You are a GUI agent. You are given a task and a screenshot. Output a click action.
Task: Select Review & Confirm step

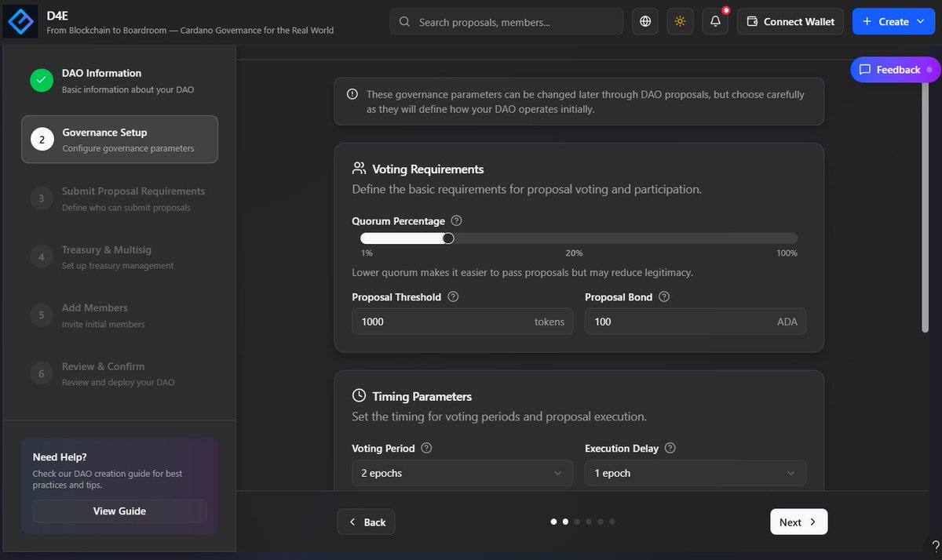coord(119,374)
